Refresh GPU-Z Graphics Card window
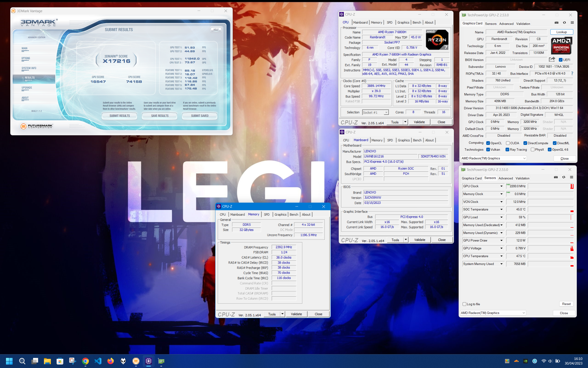The image size is (588, 368). pyautogui.click(x=564, y=23)
